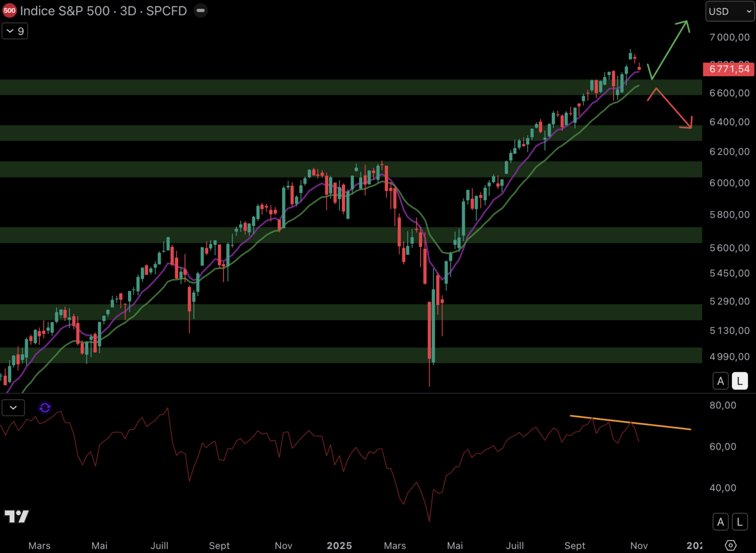Click the 6 000,00 level on the price axis
Image resolution: width=756 pixels, height=553 pixels.
point(729,183)
